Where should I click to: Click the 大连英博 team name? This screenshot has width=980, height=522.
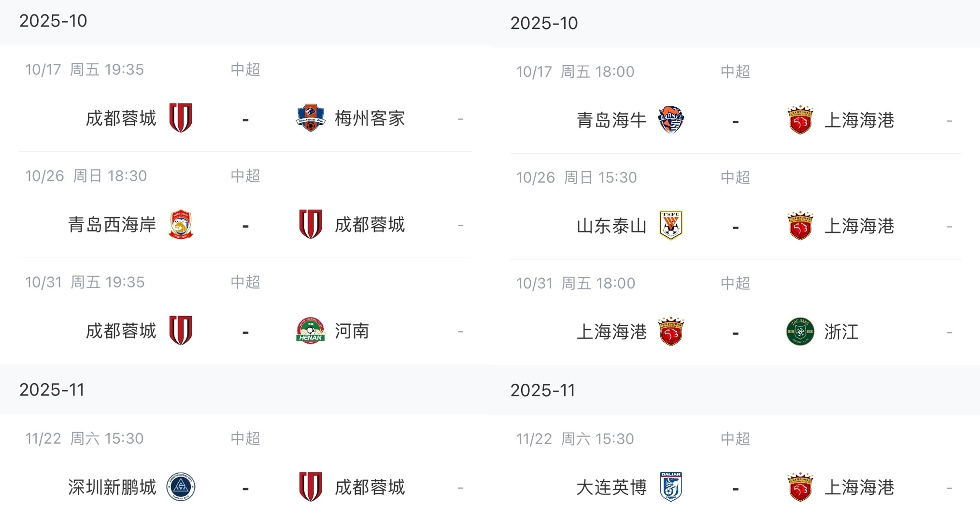click(x=611, y=487)
